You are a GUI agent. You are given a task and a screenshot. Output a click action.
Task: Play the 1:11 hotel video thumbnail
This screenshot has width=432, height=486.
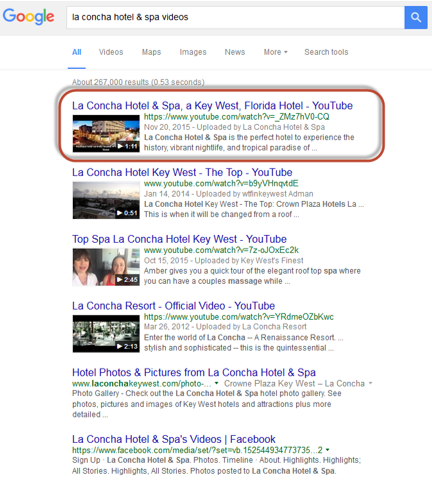[106, 133]
